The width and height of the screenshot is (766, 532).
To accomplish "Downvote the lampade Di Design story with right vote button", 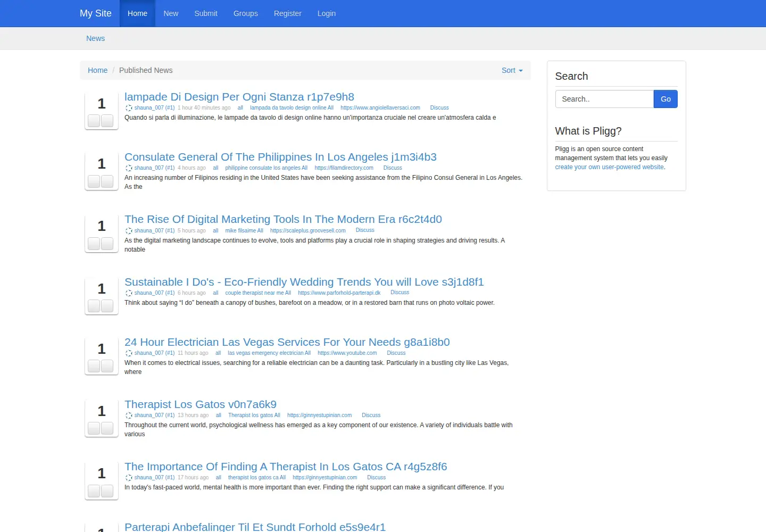I will pyautogui.click(x=107, y=121).
